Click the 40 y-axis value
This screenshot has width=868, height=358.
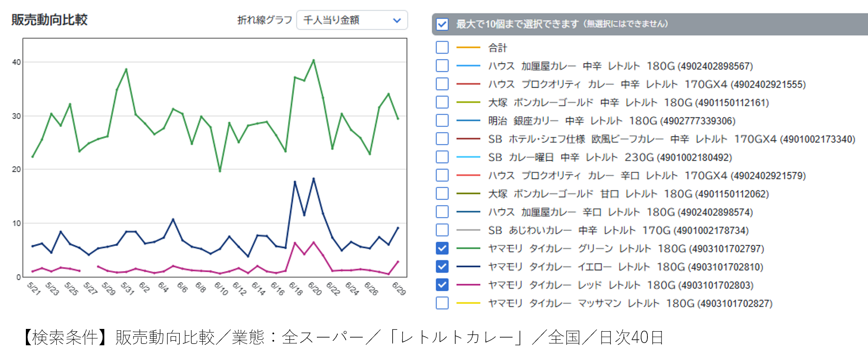16,62
